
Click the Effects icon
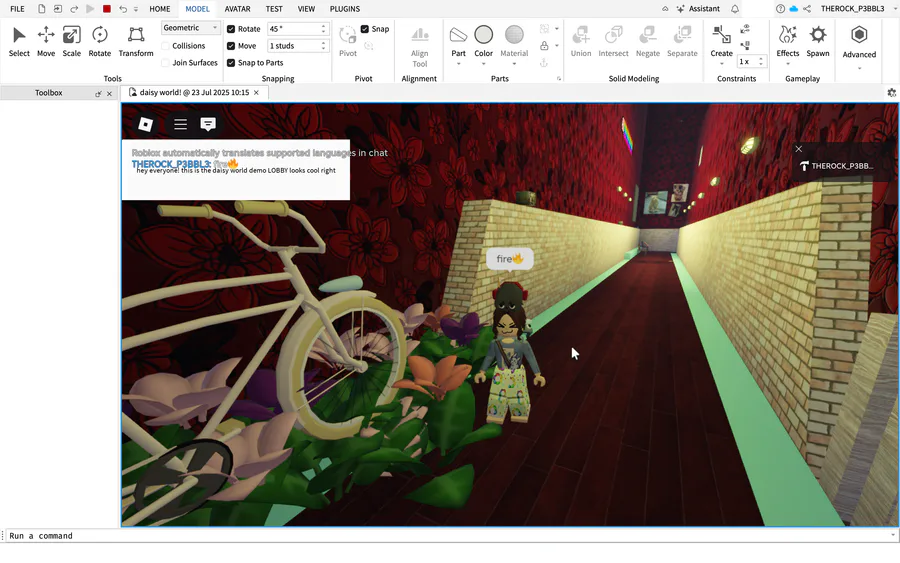point(788,35)
